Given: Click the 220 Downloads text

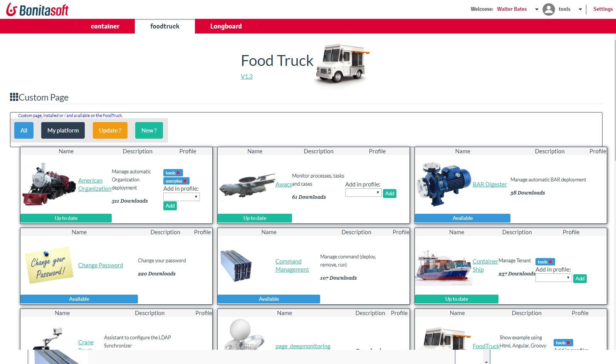Looking at the screenshot, I should (x=157, y=273).
